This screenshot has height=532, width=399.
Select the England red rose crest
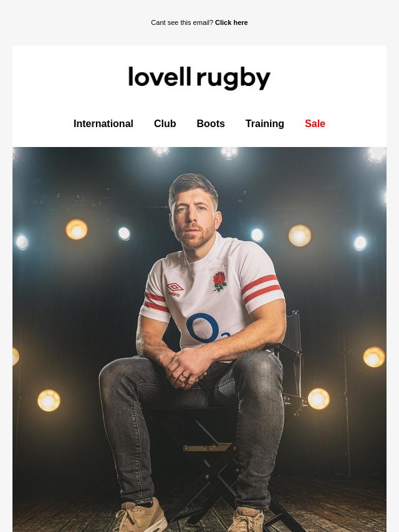pos(219,282)
